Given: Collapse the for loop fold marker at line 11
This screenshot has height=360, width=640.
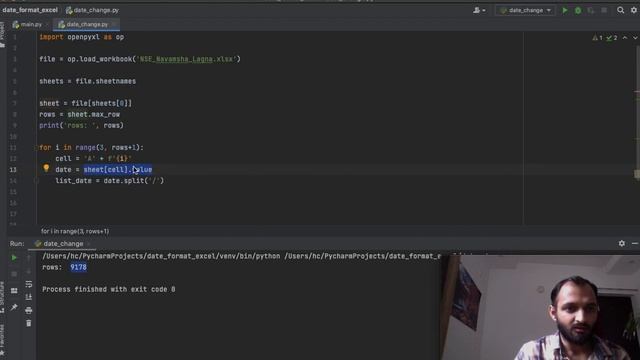Looking at the screenshot, I should coord(37,148).
